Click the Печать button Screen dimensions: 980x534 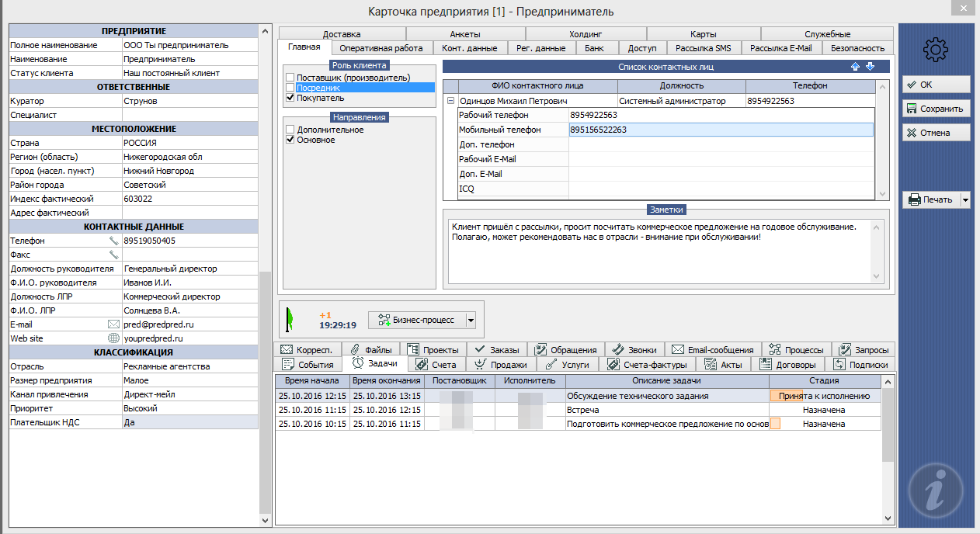[931, 199]
